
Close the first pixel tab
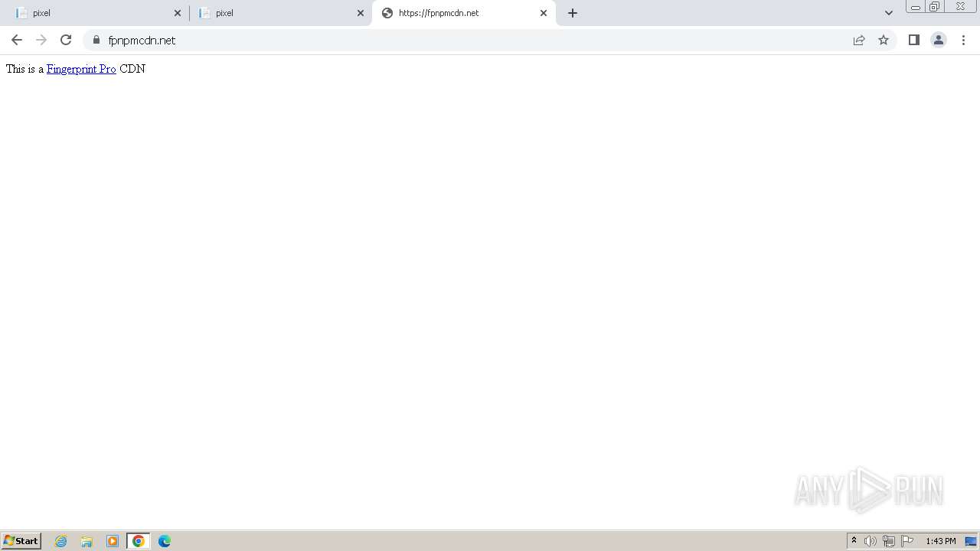pyautogui.click(x=178, y=13)
